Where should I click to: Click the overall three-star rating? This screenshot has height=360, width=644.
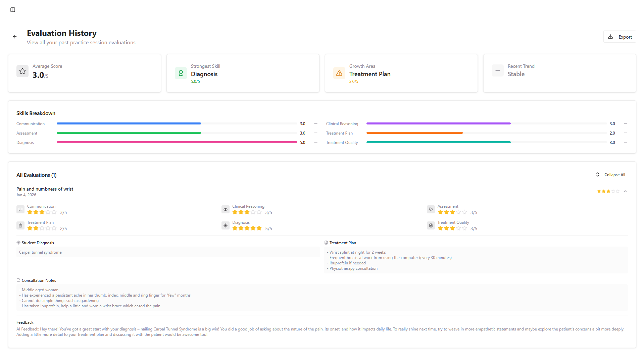point(608,191)
